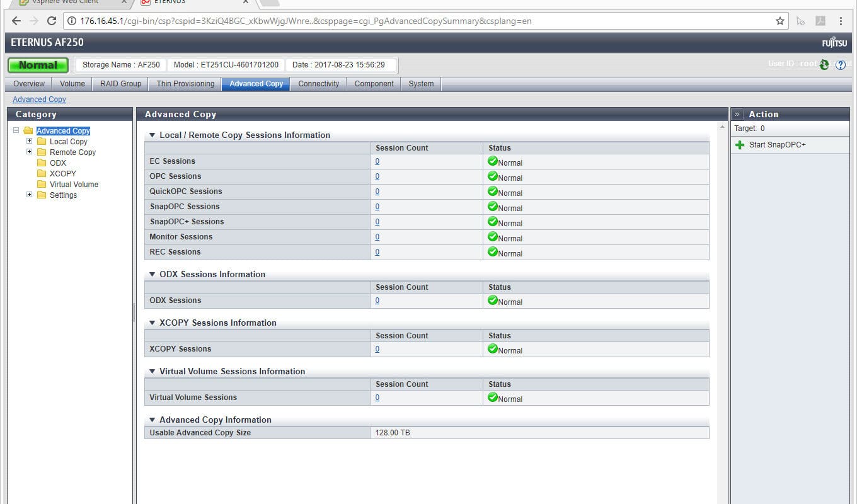Expand the Local Copy tree node
857x504 pixels.
29,141
